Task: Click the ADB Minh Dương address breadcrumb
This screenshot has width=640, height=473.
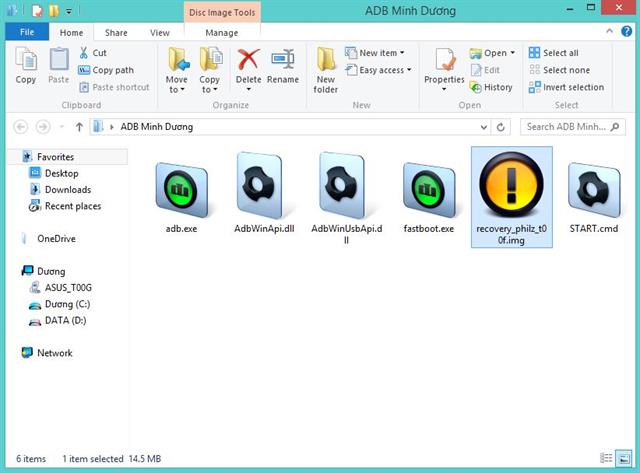Action: click(x=157, y=127)
